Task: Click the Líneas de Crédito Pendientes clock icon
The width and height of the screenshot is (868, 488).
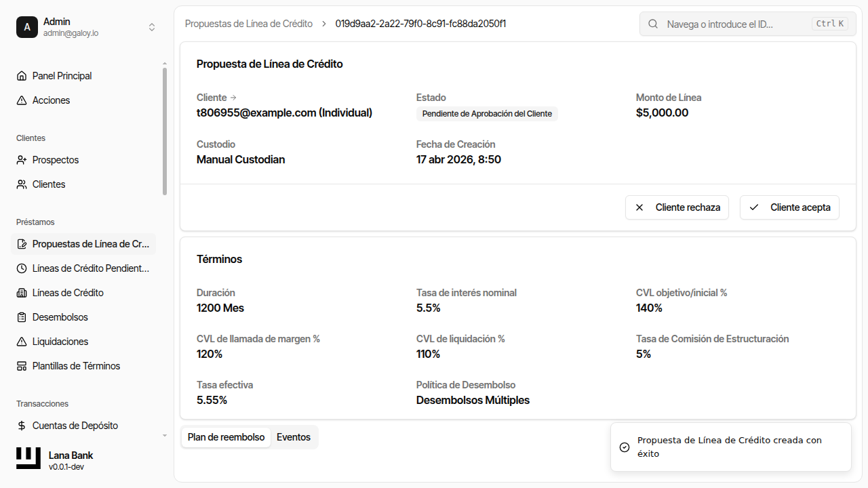Action: [x=22, y=268]
